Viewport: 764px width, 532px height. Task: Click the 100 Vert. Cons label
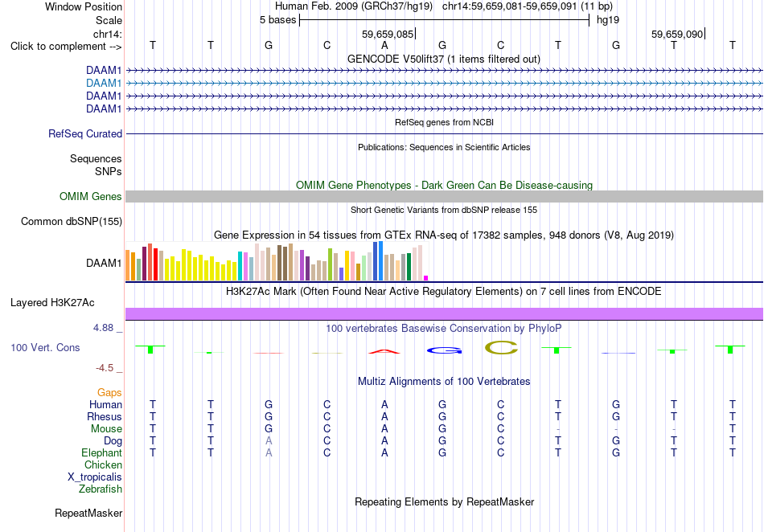click(45, 347)
